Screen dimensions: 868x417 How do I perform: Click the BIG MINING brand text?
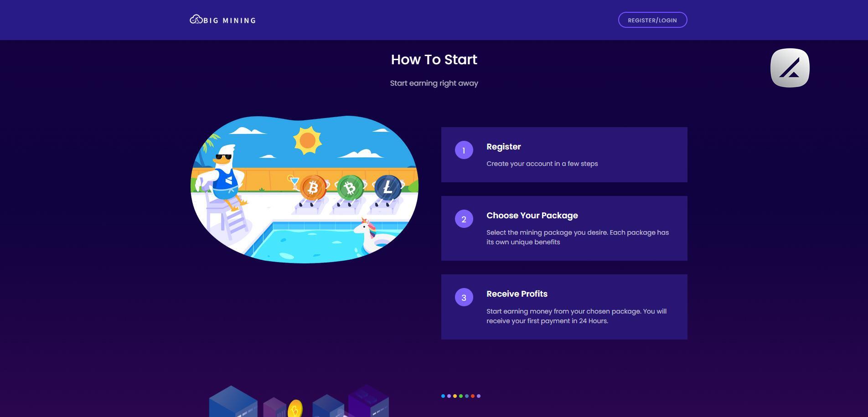coord(229,21)
